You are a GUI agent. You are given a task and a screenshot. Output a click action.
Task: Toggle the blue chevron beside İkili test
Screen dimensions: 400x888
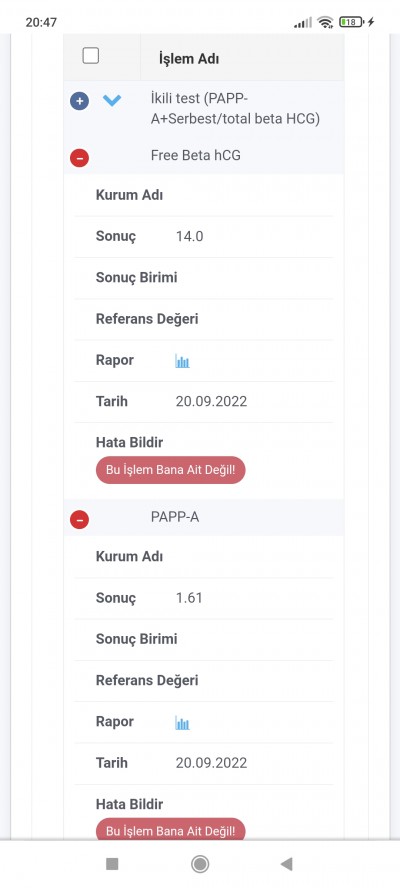point(112,100)
